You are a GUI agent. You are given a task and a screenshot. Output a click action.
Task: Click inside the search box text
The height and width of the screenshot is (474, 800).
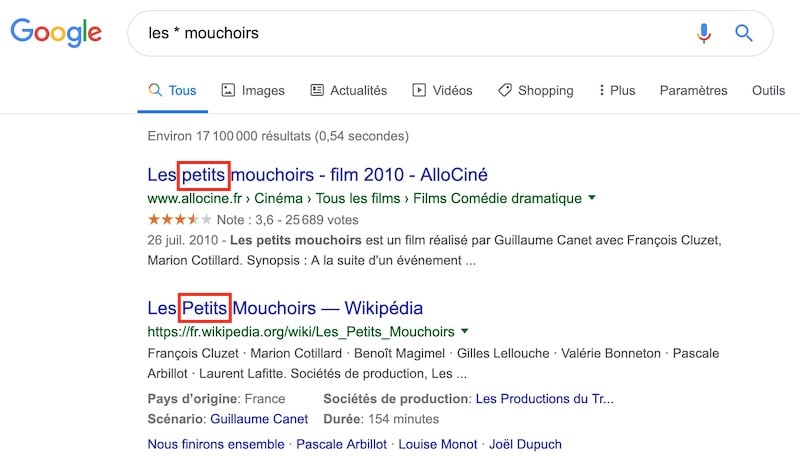click(300, 33)
